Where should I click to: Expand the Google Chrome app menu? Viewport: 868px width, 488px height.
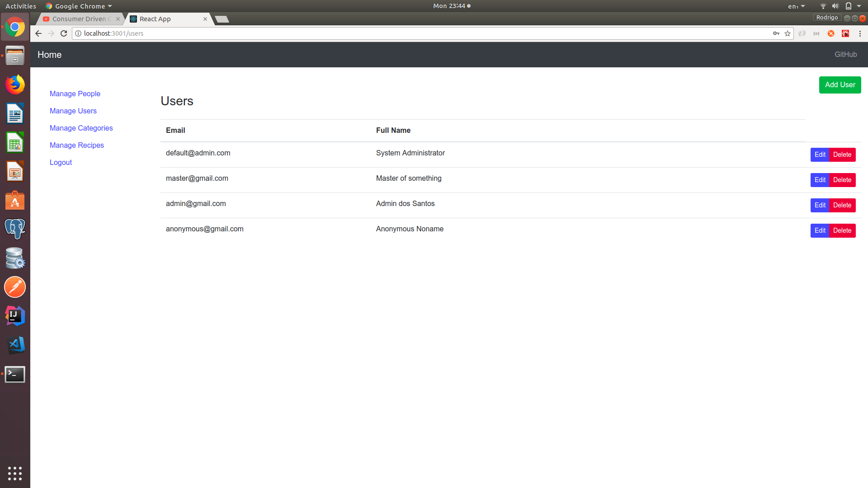click(x=79, y=6)
